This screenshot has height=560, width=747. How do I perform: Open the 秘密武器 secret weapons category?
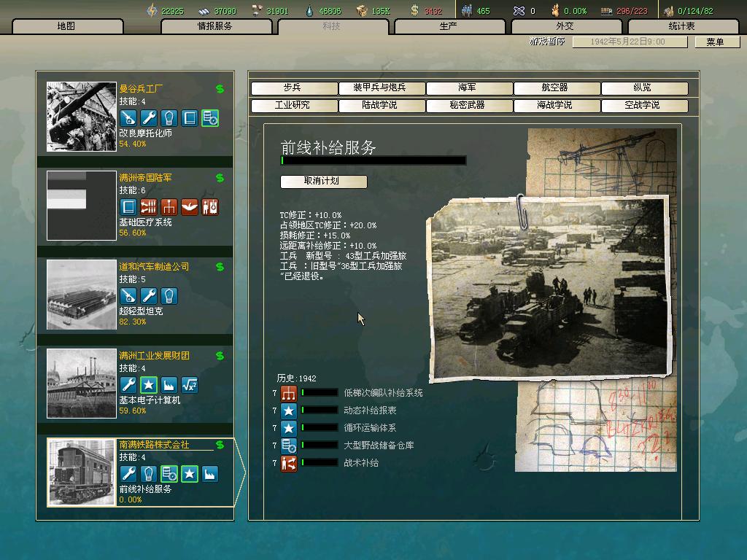point(469,106)
